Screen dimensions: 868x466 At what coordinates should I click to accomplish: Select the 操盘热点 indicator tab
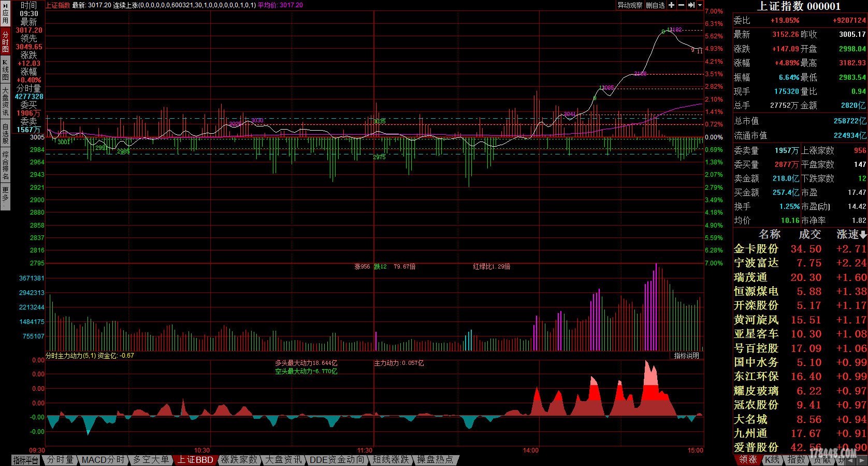435,460
